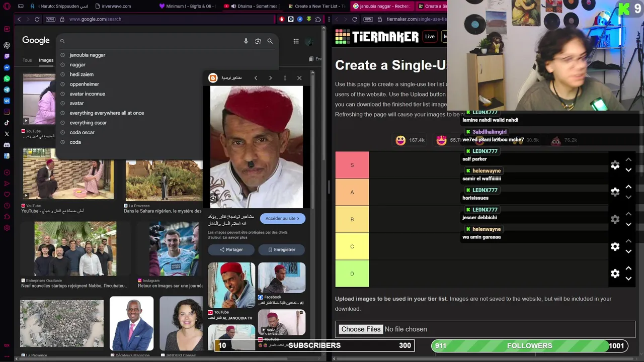The image size is (644, 362).
Task: Click the Google Lens image search icon
Action: click(x=258, y=41)
